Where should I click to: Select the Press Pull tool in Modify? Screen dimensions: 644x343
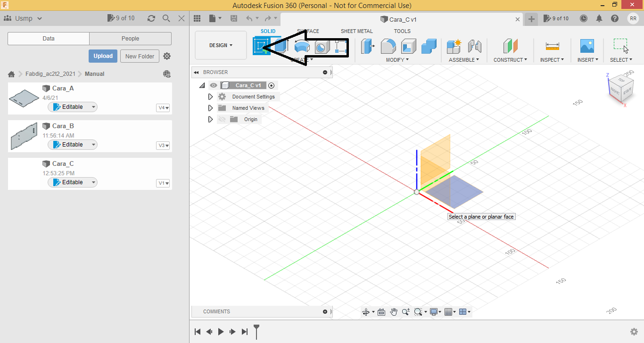pyautogui.click(x=368, y=46)
